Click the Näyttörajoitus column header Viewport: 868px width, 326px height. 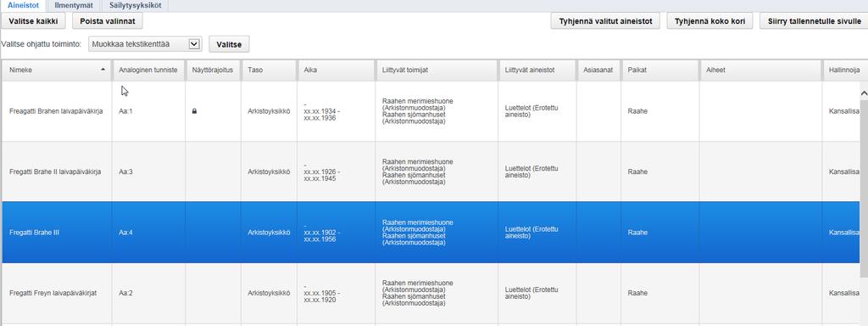(x=213, y=70)
